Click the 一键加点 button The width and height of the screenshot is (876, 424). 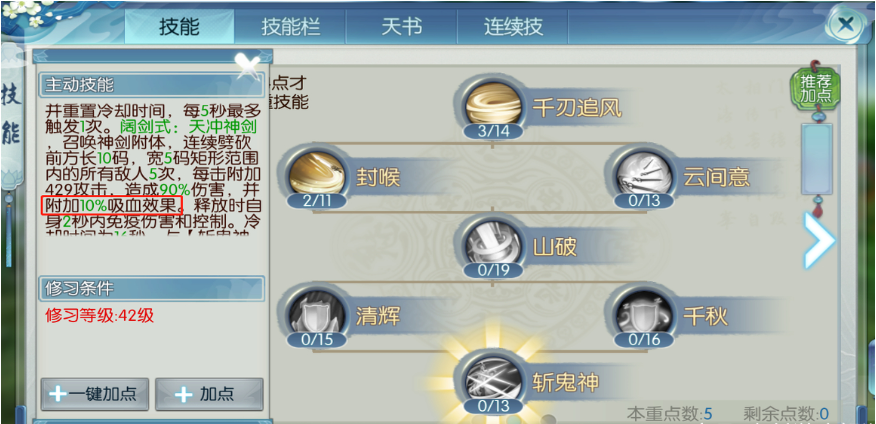[94, 394]
